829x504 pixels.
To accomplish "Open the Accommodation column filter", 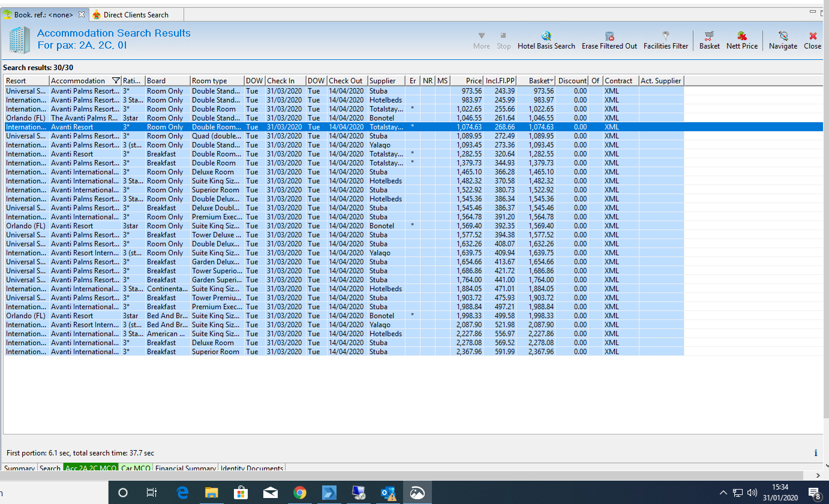I will click(116, 81).
